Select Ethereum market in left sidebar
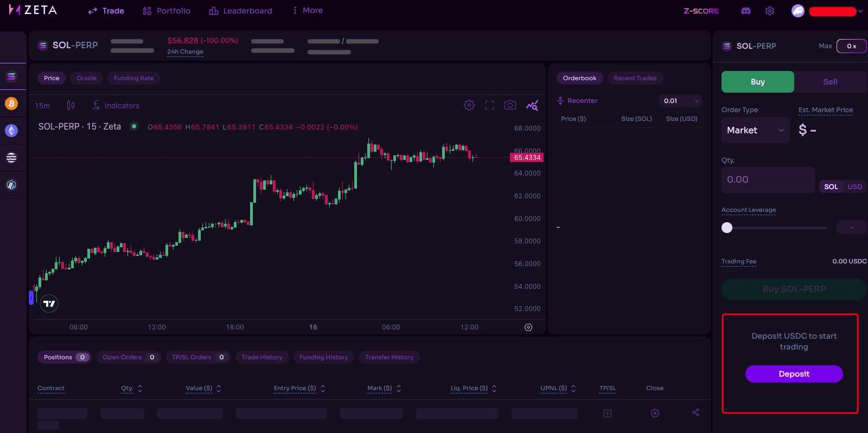868x433 pixels. pos(11,131)
